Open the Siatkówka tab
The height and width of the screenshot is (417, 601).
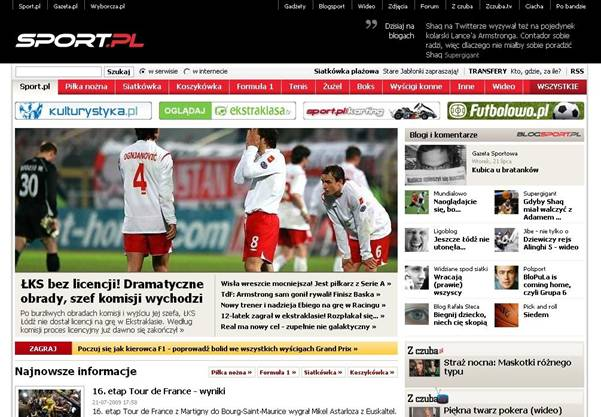point(142,87)
